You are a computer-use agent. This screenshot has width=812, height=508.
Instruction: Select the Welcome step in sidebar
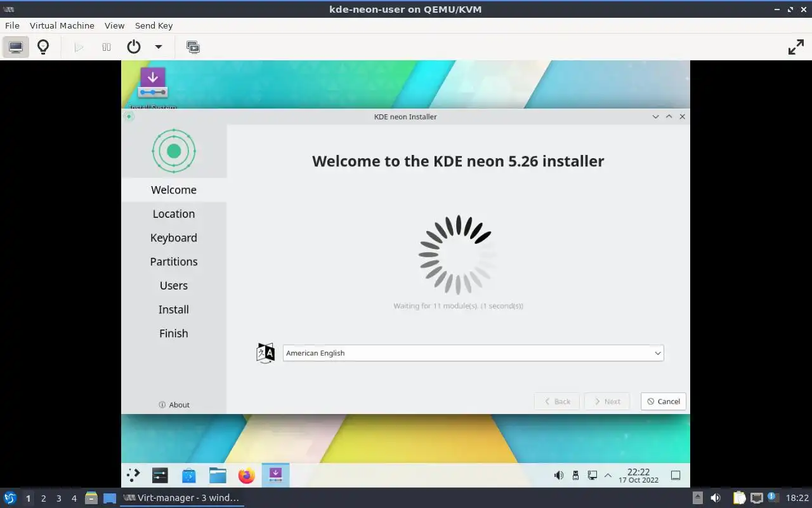(x=174, y=190)
